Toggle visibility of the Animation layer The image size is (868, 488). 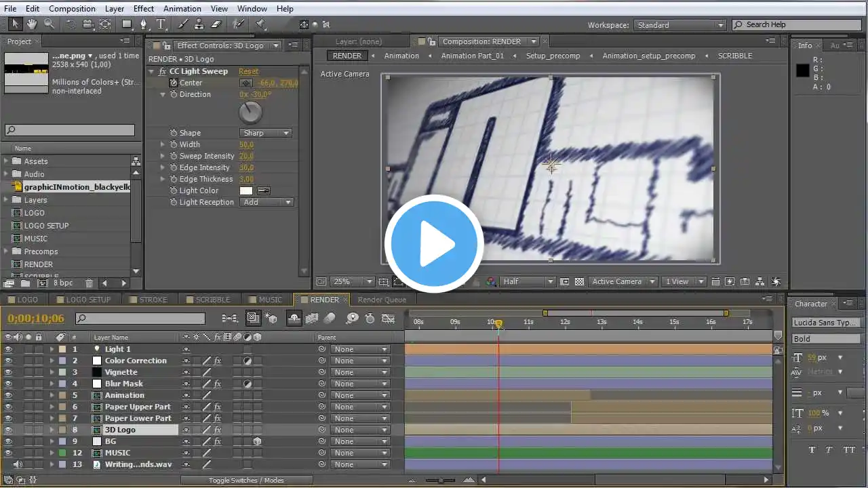coord(8,395)
